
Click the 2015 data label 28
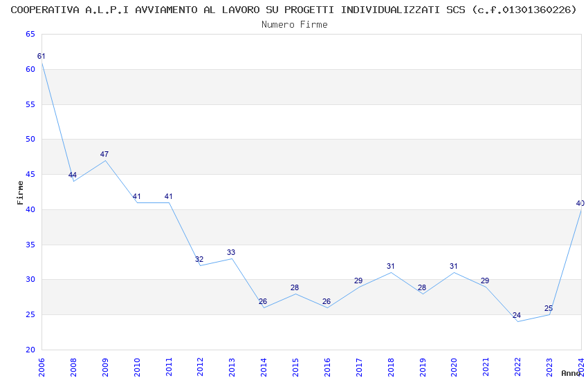295,287
